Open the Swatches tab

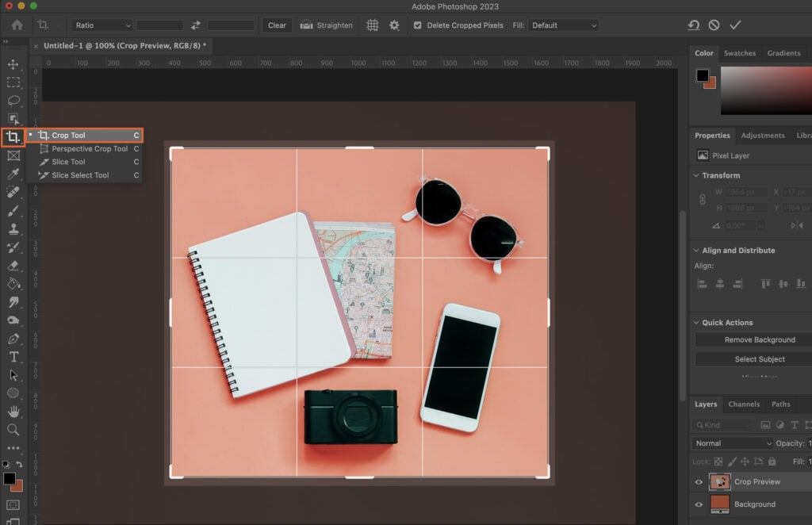tap(740, 53)
